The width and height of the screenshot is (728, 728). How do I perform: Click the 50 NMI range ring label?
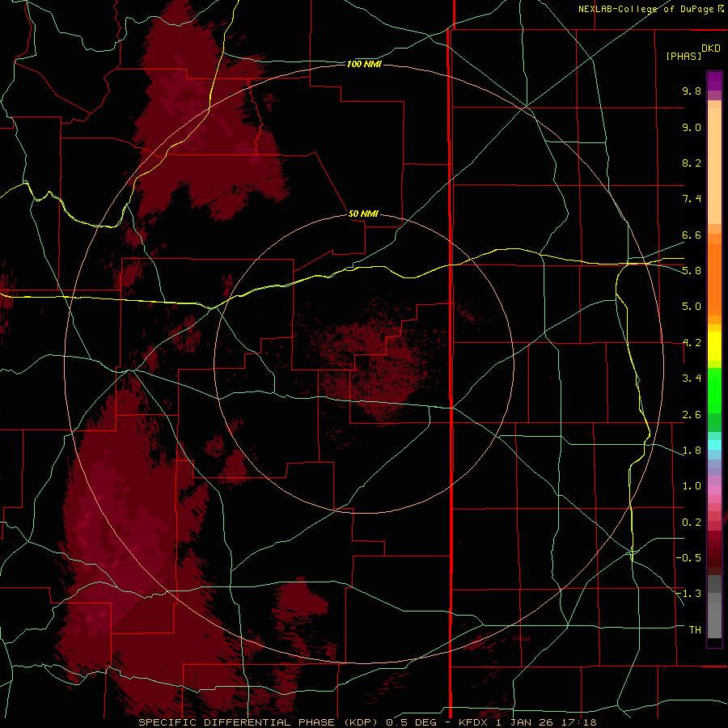pyautogui.click(x=363, y=214)
